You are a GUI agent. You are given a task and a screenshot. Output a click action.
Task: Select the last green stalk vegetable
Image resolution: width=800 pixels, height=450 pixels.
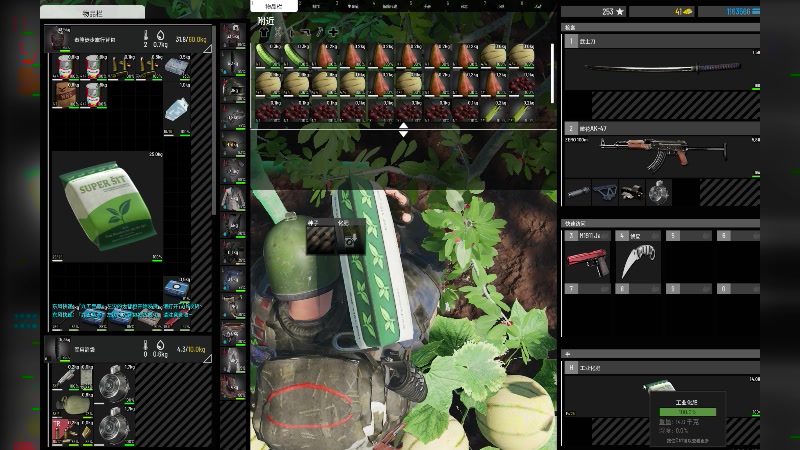point(521,111)
